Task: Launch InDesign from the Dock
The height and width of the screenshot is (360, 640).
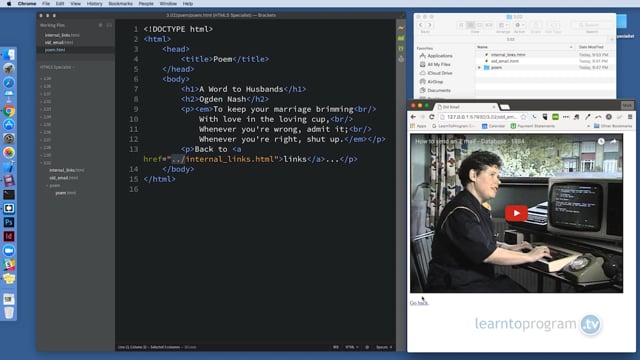Action: pyautogui.click(x=9, y=236)
